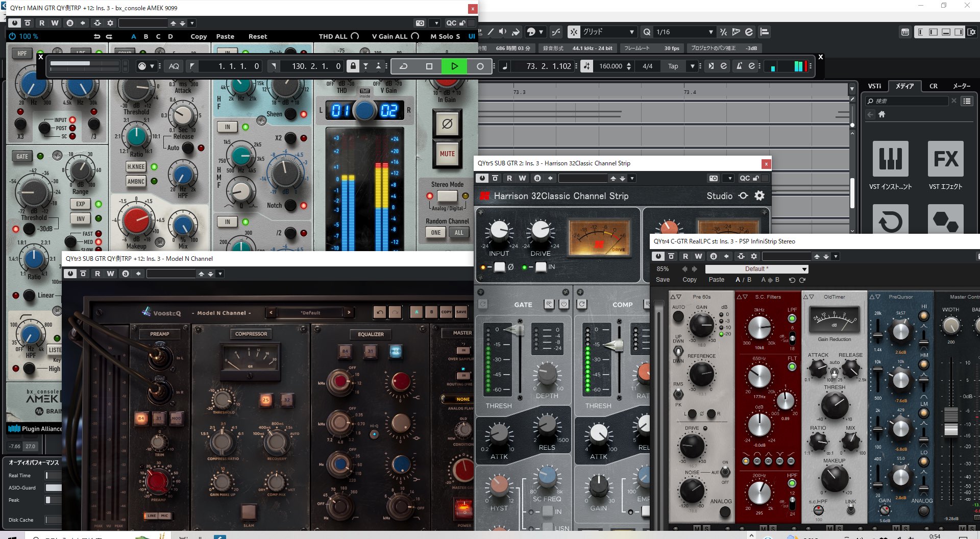Open Harrison 32Classic settings gear
Viewport: 980px width, 539px height.
(759, 195)
